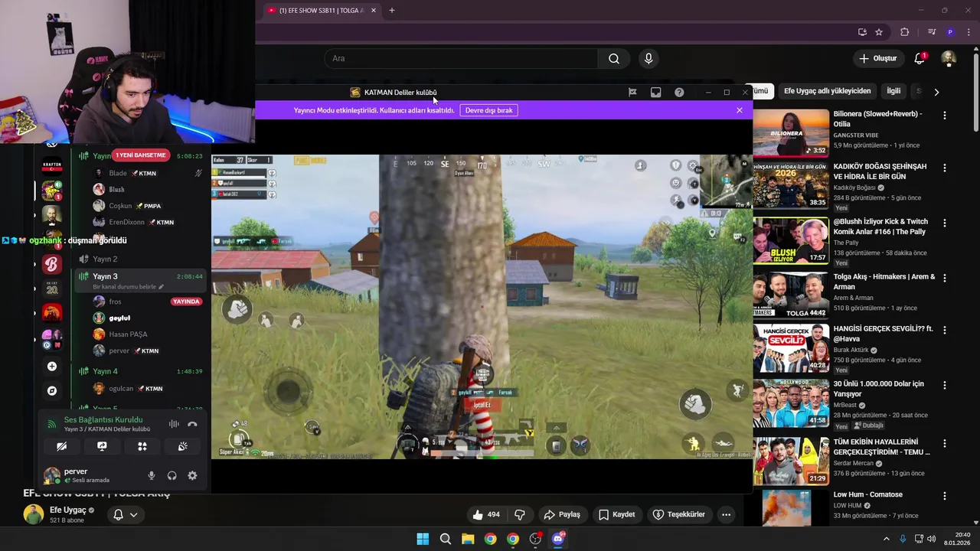Toggle Discord camera on or off
The width and height of the screenshot is (980, 551).
coord(62,446)
